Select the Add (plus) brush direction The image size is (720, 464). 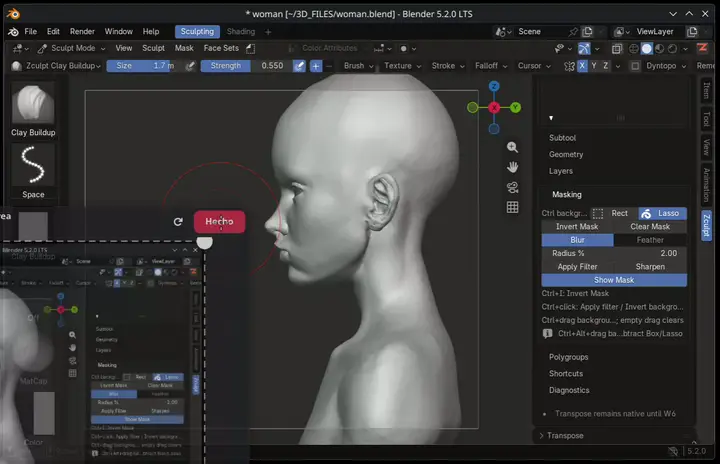316,66
